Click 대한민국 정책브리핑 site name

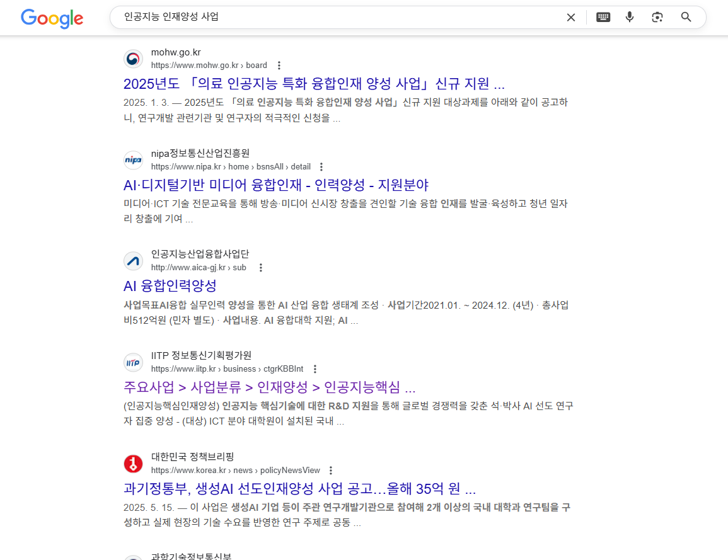click(192, 457)
